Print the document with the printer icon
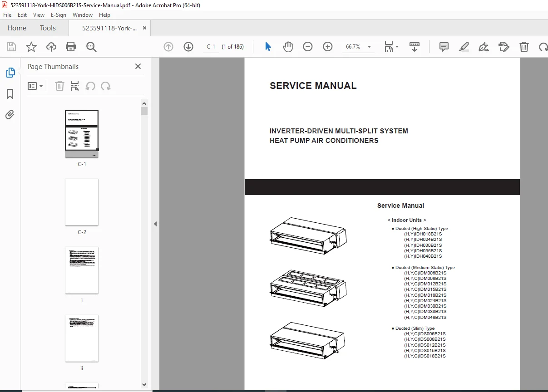The height and width of the screenshot is (392, 548). (x=71, y=47)
